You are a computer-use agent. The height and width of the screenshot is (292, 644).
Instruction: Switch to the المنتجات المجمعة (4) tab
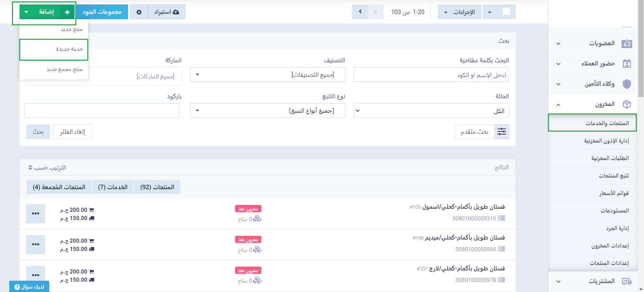[x=59, y=187]
